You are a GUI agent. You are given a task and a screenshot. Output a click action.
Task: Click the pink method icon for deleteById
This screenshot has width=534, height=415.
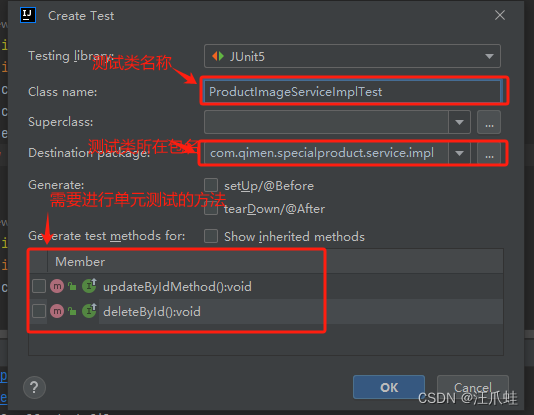57,311
